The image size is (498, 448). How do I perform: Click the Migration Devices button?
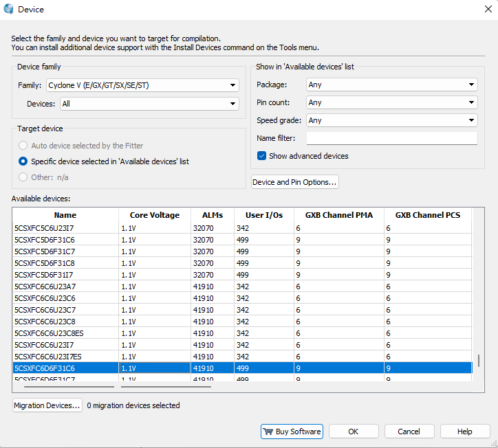pos(47,405)
